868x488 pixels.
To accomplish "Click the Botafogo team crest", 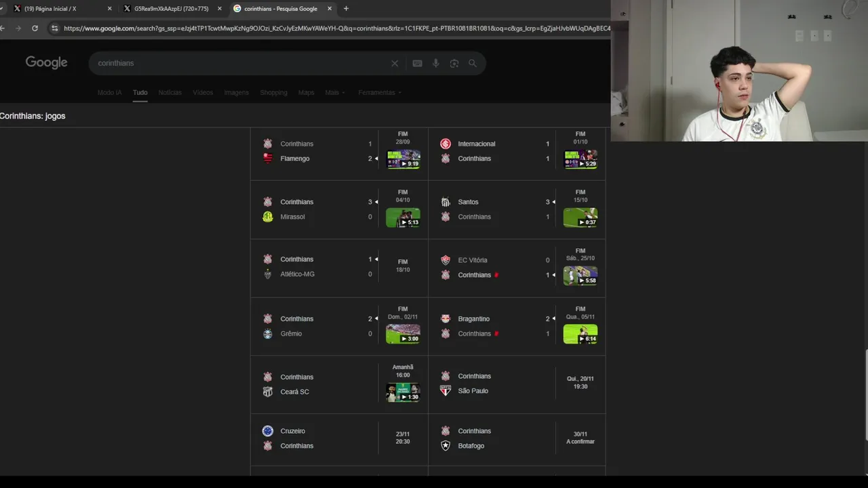I will click(446, 446).
